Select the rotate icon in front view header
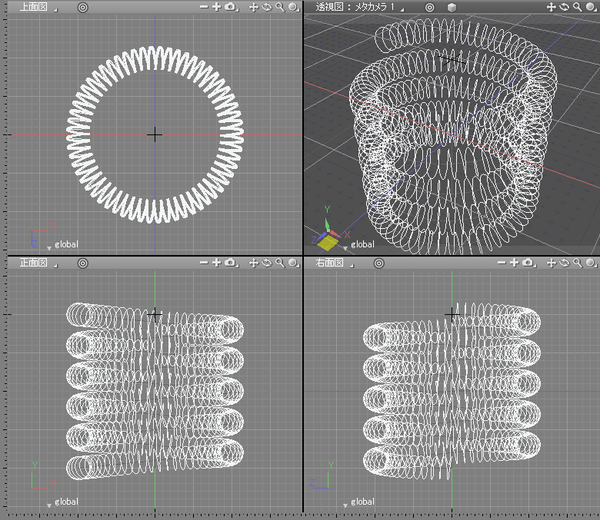This screenshot has height=520, width=600. 267,263
